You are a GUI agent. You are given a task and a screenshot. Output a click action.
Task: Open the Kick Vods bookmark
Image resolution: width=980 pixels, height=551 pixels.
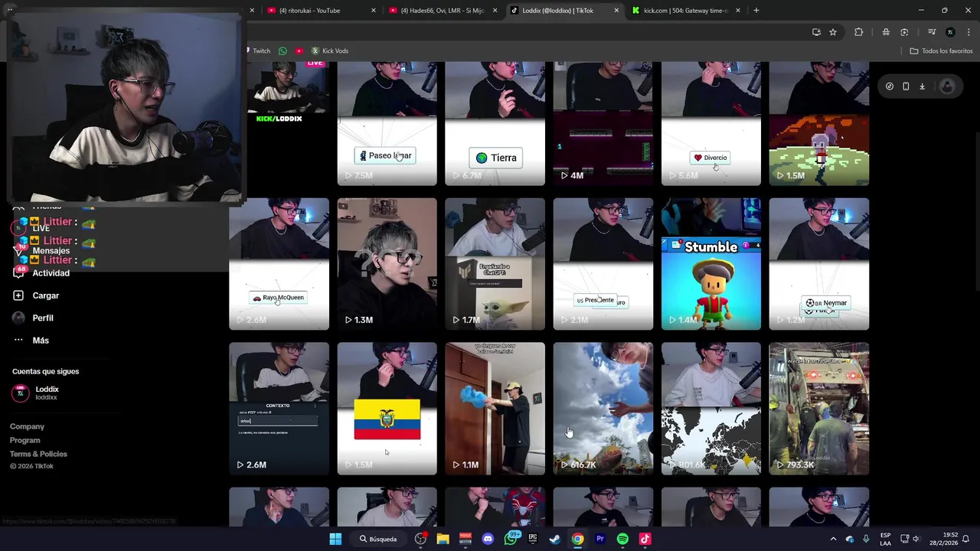click(x=329, y=51)
